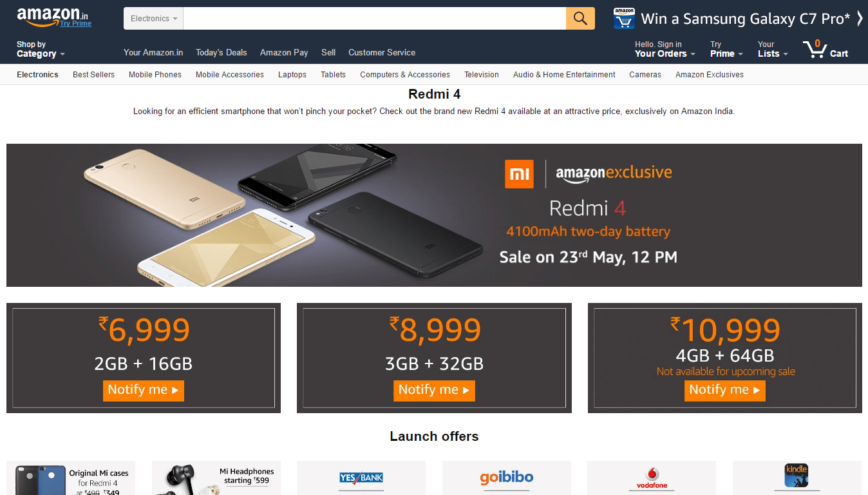Open the Goibibo launch offer tile
This screenshot has width=868, height=495.
(x=507, y=478)
